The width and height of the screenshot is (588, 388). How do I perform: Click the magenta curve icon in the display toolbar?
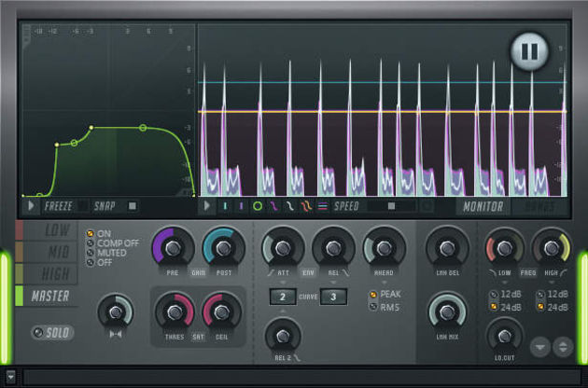(x=273, y=206)
